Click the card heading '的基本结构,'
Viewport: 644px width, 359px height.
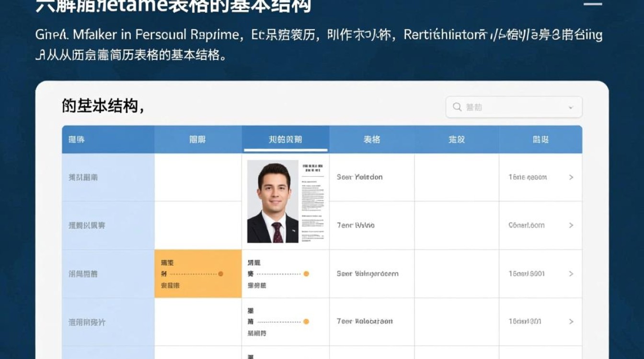click(x=103, y=106)
